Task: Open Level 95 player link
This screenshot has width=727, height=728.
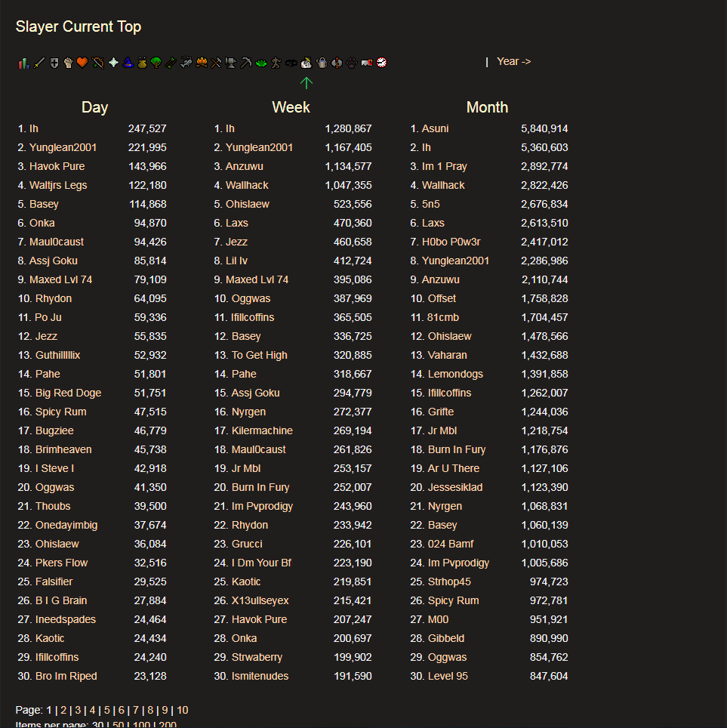Action: click(448, 676)
